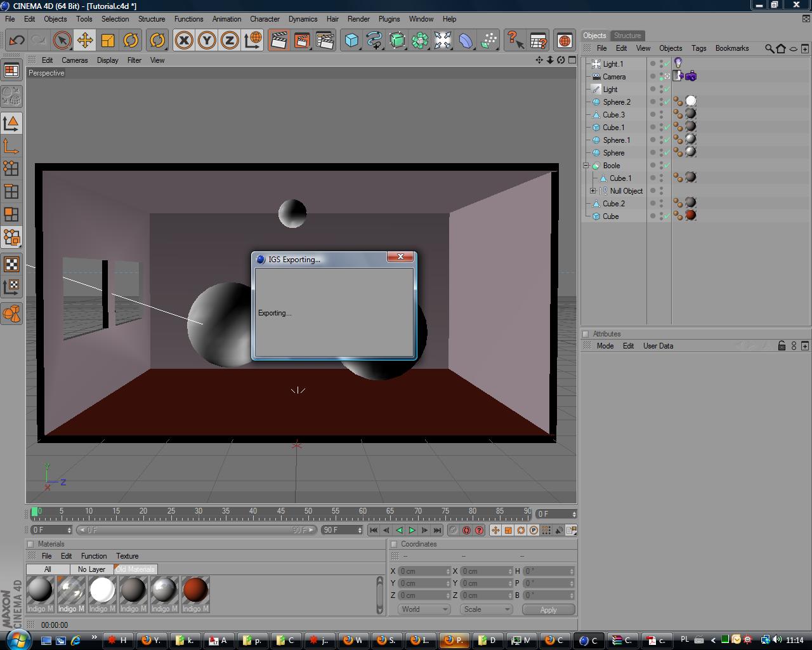Viewport: 812px width, 650px height.
Task: Switch to Points mode in left palette
Action: [11, 168]
